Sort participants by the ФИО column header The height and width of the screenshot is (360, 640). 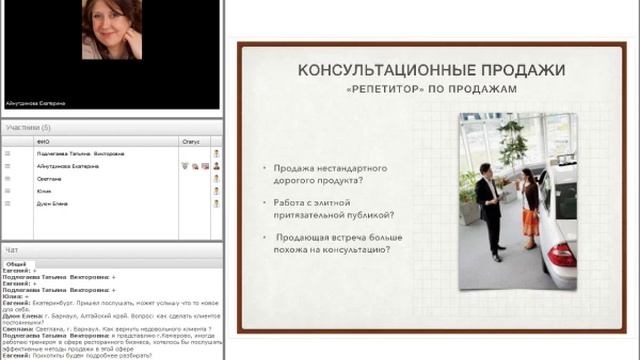click(x=106, y=142)
